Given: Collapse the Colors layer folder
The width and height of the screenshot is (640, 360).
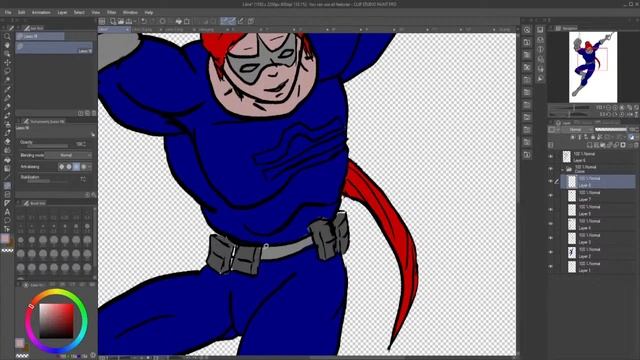Looking at the screenshot, I should pyautogui.click(x=562, y=169).
